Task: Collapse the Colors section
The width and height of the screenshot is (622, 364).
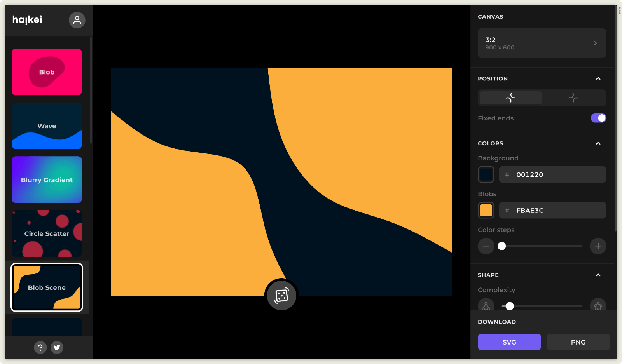Action: pyautogui.click(x=598, y=143)
